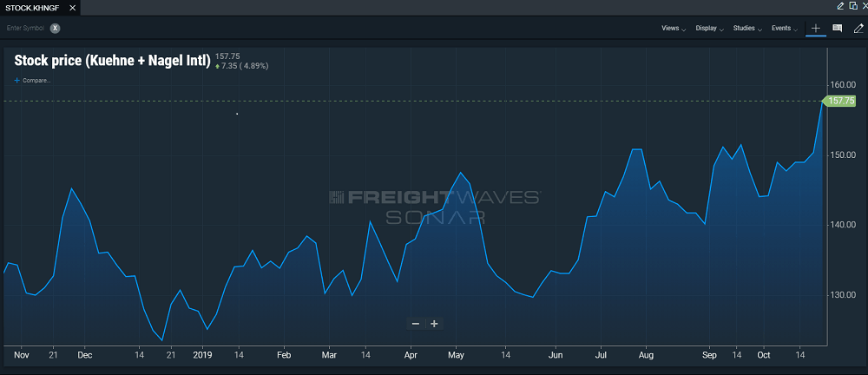868x375 pixels.
Task: Click the 160.00 y-axis label
Action: pos(844,85)
